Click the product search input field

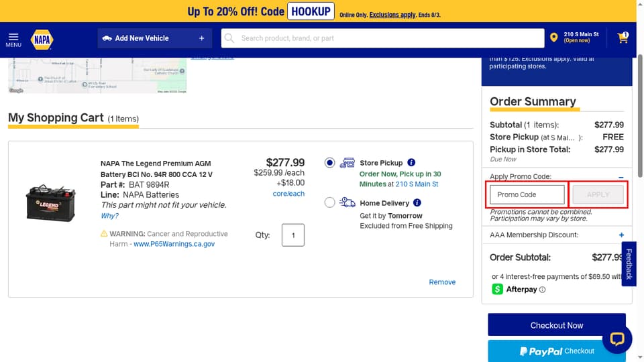[382, 38]
